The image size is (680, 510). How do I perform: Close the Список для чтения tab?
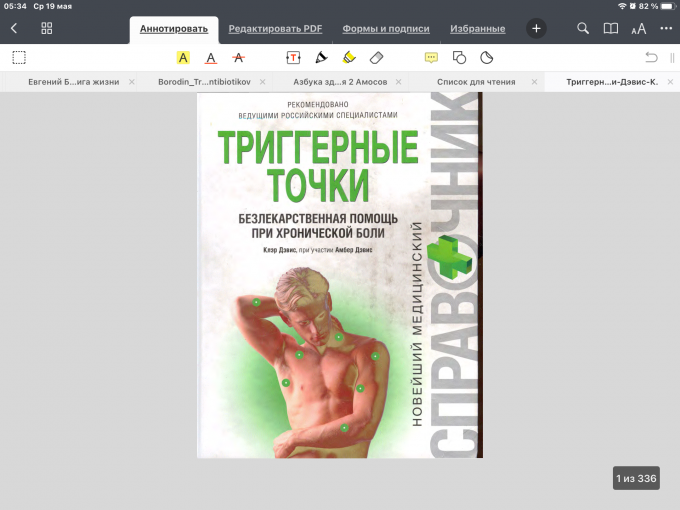pyautogui.click(x=534, y=82)
